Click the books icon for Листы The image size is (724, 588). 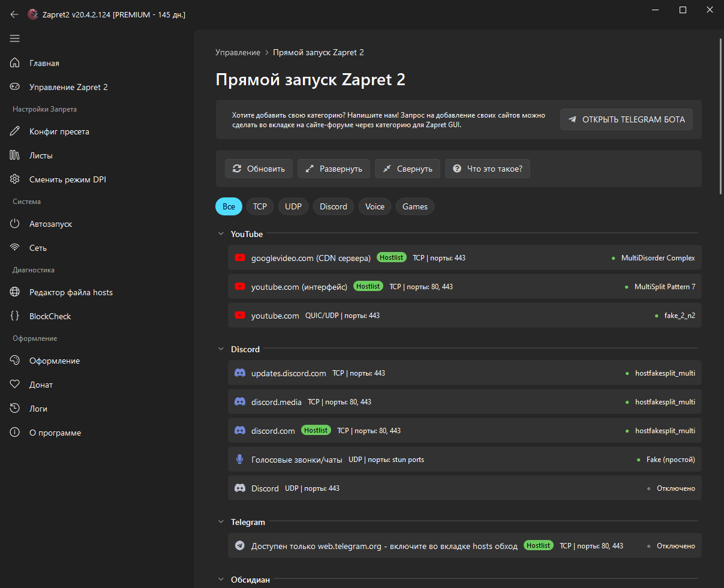(16, 155)
